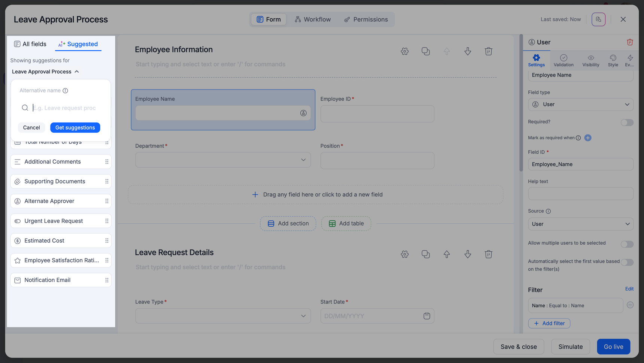Enable Allow multiple users to be selected
Screen dimensions: 644x363
click(x=627, y=244)
